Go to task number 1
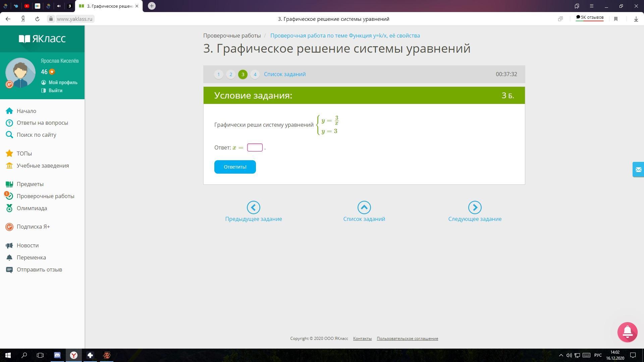The image size is (644, 362). pos(218,74)
